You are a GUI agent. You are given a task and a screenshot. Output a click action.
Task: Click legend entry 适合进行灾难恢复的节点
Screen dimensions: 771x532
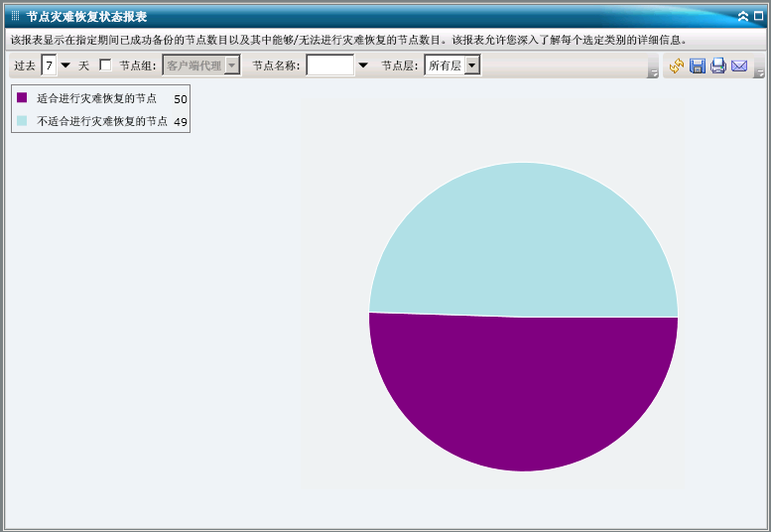tap(96, 98)
